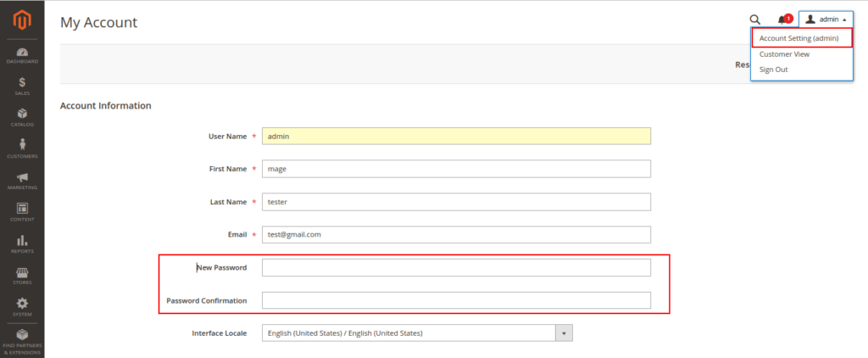The width and height of the screenshot is (868, 358).
Task: Open the notifications bell icon
Action: pos(782,20)
